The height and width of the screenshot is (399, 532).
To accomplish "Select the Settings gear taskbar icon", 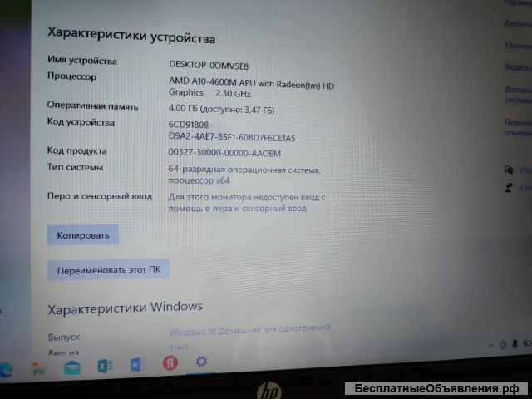I will pos(201,362).
